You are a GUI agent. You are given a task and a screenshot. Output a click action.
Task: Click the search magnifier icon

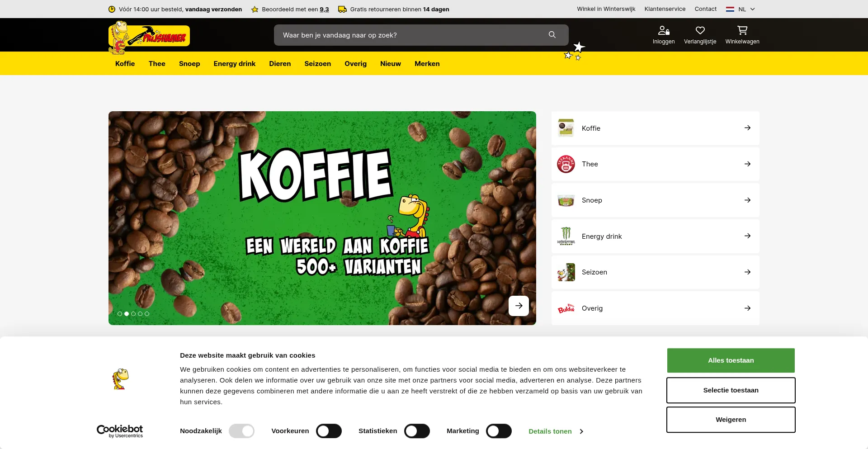point(552,35)
